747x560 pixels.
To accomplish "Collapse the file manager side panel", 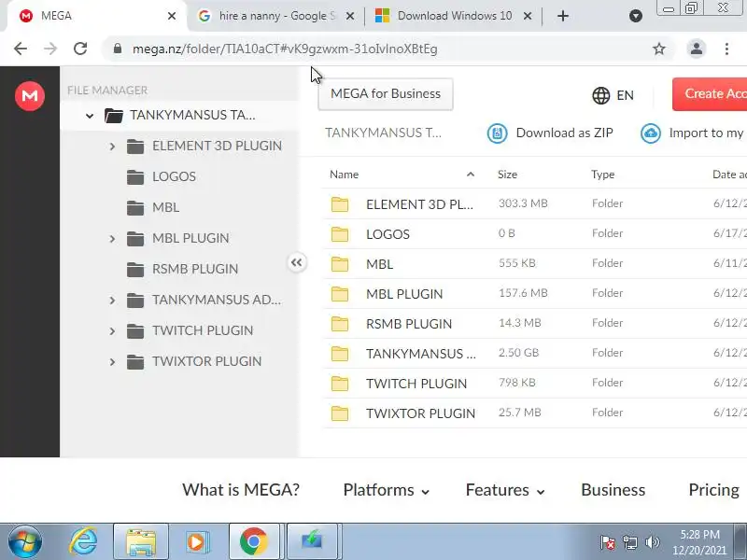I will [296, 262].
